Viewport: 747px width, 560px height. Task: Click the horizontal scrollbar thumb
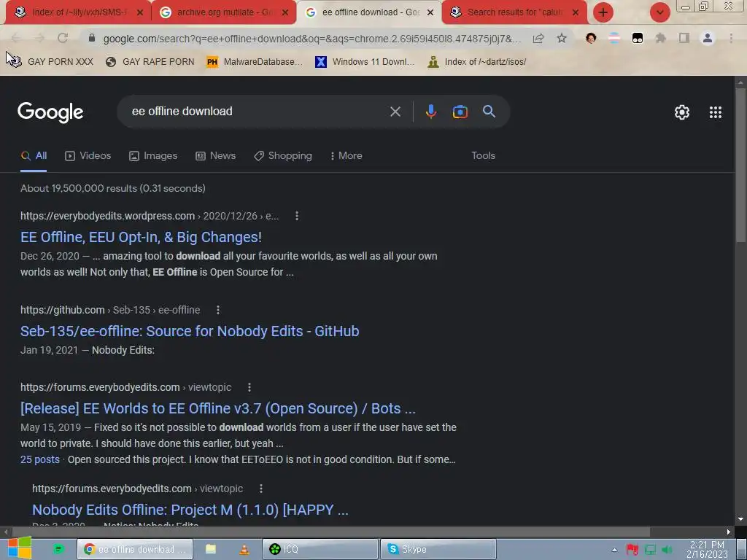point(331,532)
